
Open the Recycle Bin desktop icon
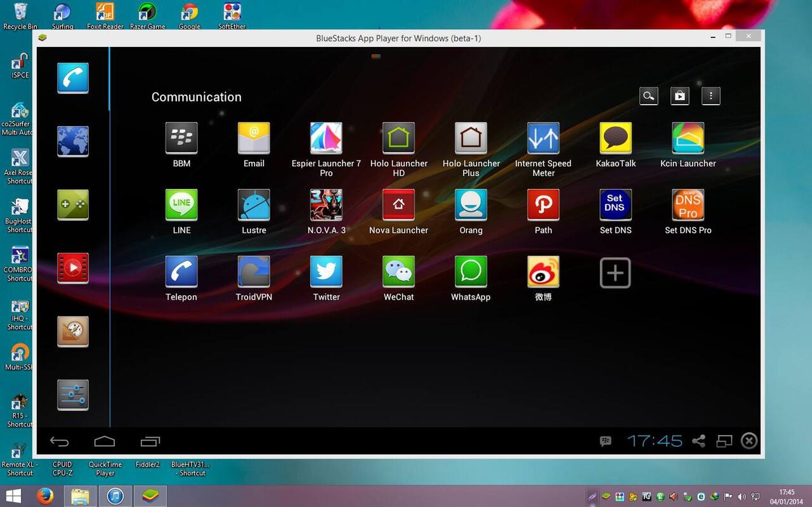pos(20,16)
